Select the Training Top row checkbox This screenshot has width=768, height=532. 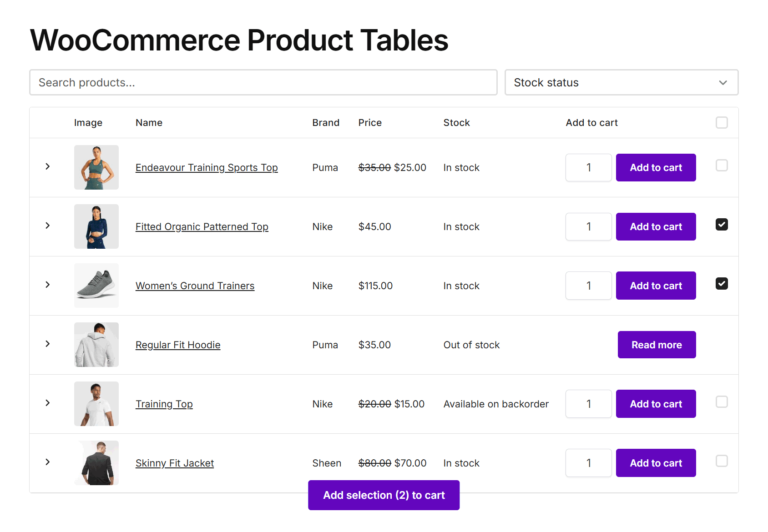[x=722, y=402]
